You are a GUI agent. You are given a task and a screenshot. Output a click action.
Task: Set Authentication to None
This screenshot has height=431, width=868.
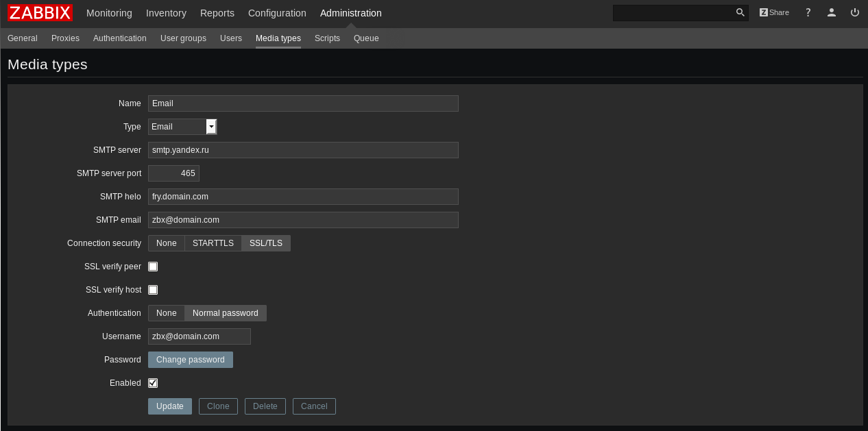click(166, 313)
